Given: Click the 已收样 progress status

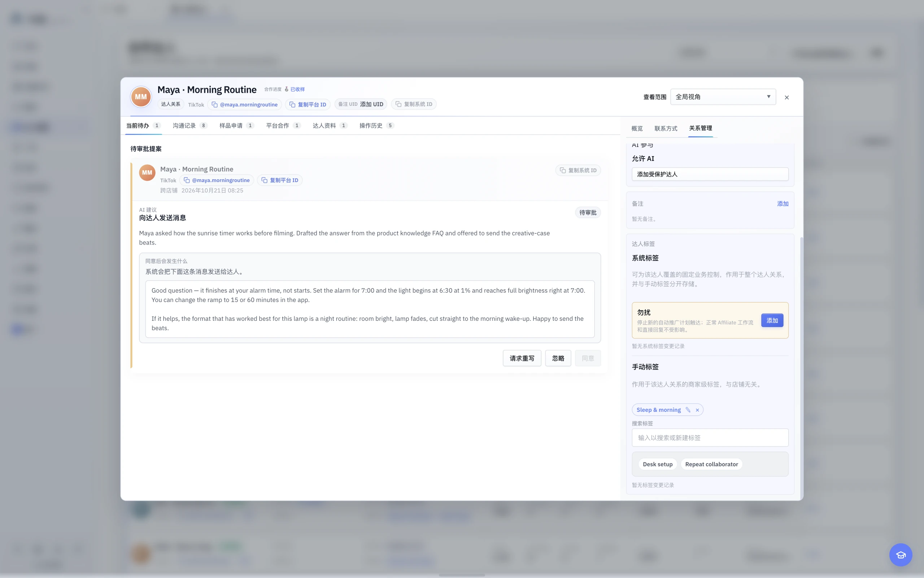Looking at the screenshot, I should point(297,89).
